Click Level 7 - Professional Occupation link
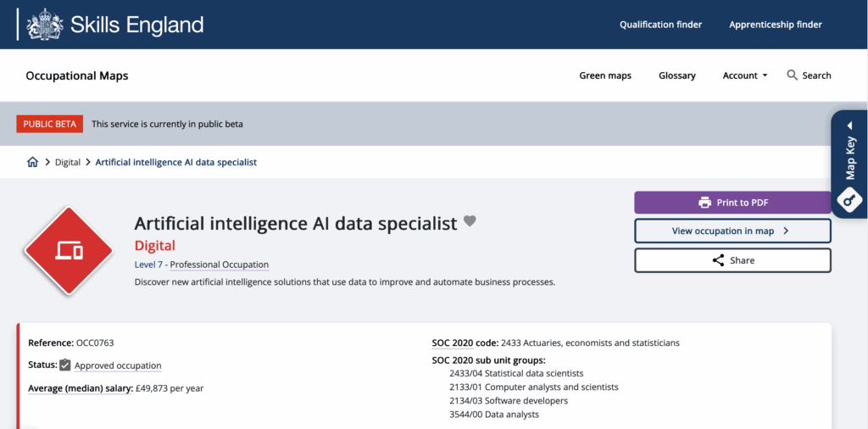Screen dimensions: 868x429 (x=202, y=265)
